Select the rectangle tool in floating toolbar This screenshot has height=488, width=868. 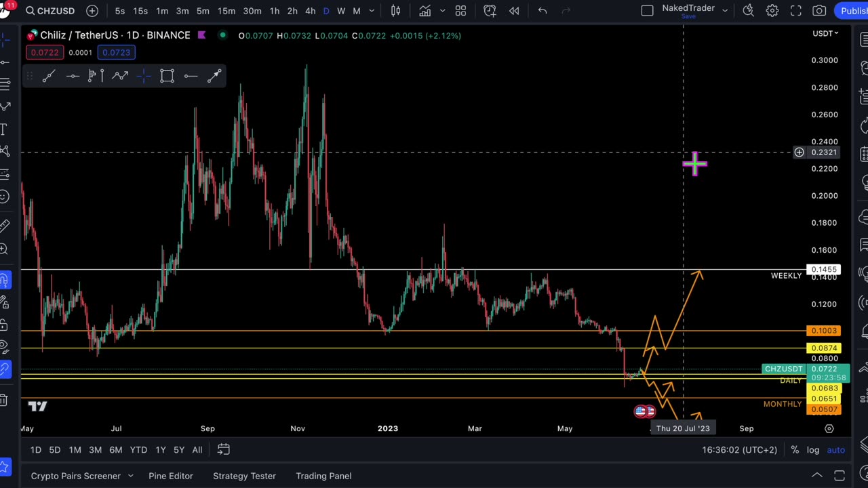point(167,76)
